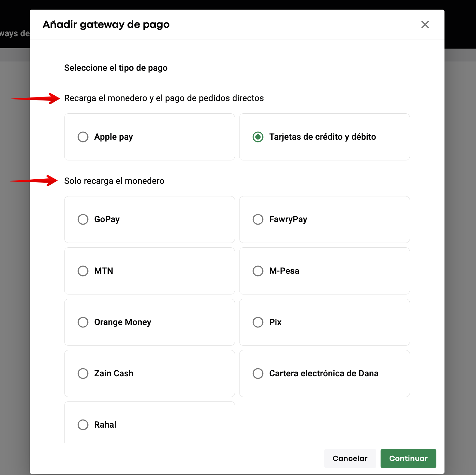Choose the GoPay radio button
This screenshot has height=475, width=476.
tap(83, 220)
